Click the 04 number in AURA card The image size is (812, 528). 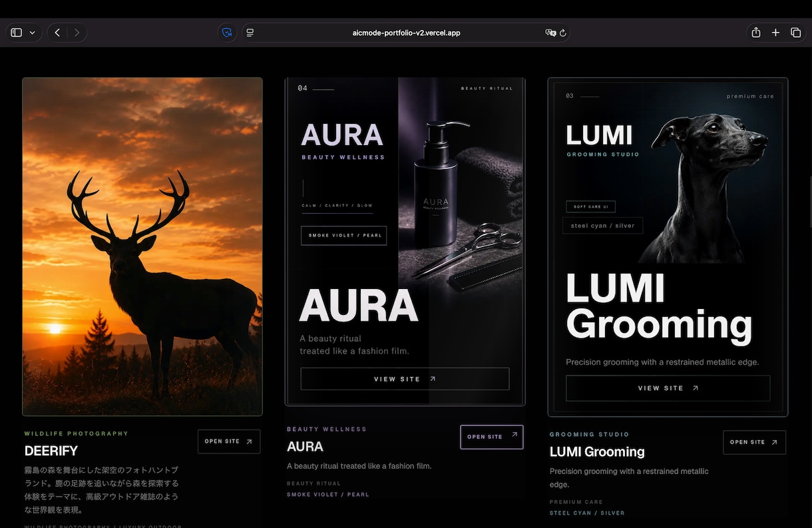302,89
